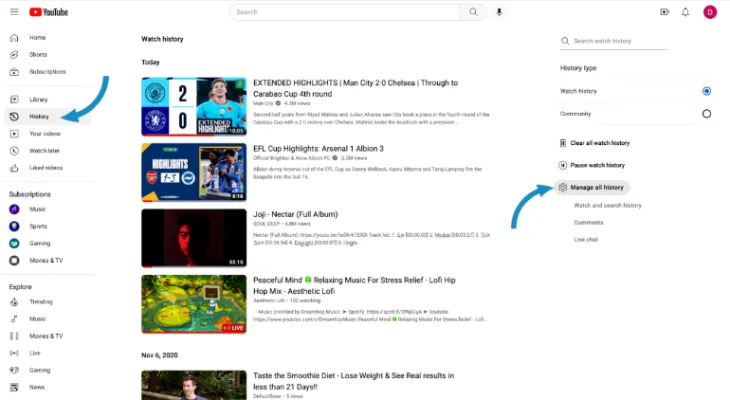The height and width of the screenshot is (400, 730).
Task: Open the Movies & TV subscription icon
Action: 14,260
